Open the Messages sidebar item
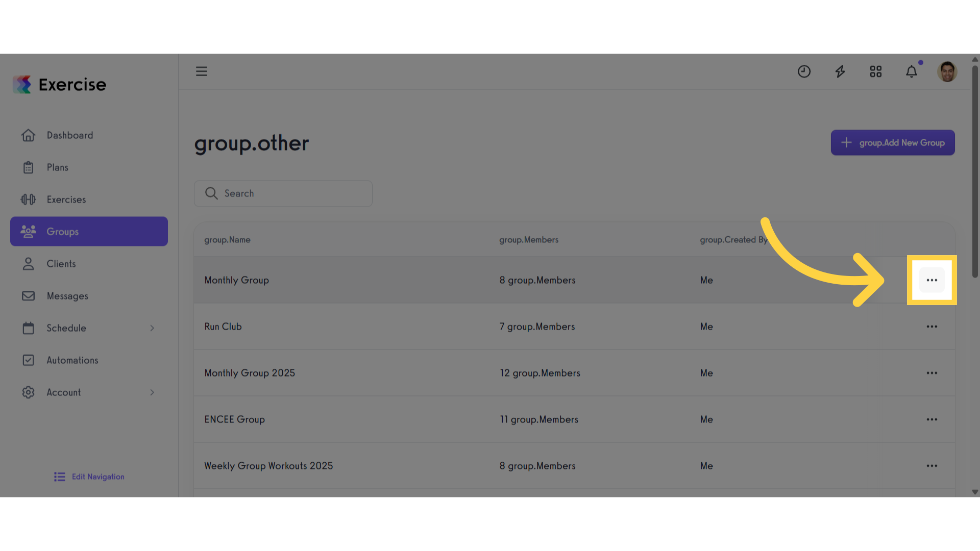This screenshot has width=980, height=551. tap(67, 296)
